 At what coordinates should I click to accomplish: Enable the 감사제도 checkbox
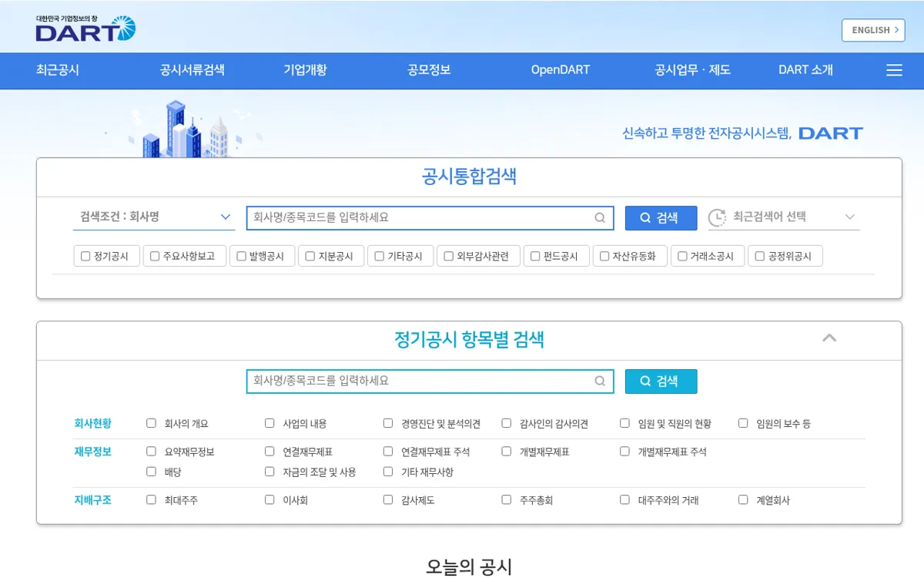[388, 499]
